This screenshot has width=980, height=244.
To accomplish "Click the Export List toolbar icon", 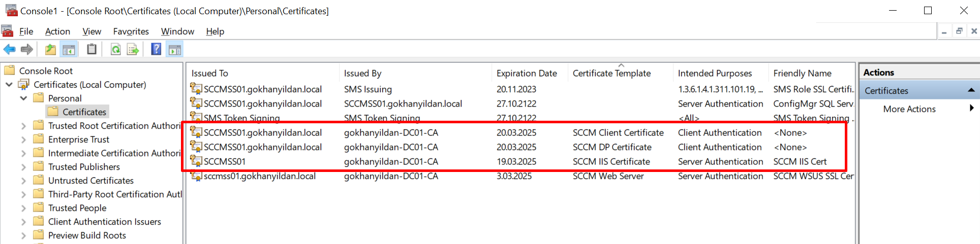I will [x=133, y=49].
